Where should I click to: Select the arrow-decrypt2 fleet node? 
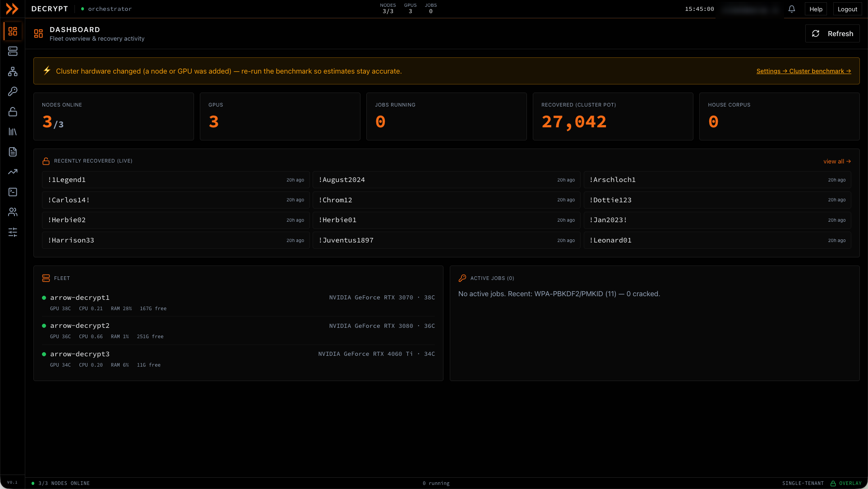238,331
